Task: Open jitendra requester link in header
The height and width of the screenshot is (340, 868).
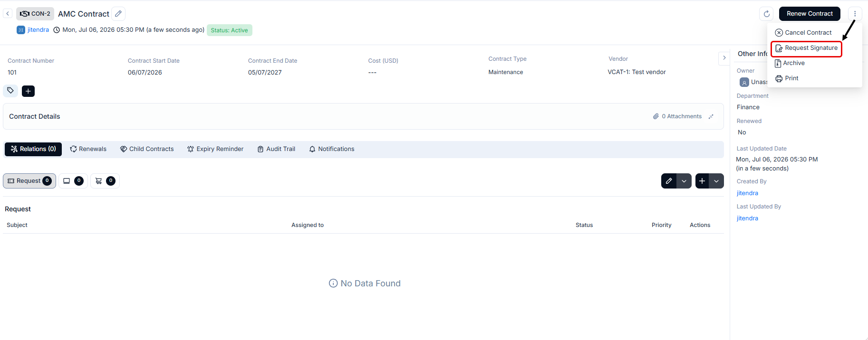Action: click(x=38, y=30)
